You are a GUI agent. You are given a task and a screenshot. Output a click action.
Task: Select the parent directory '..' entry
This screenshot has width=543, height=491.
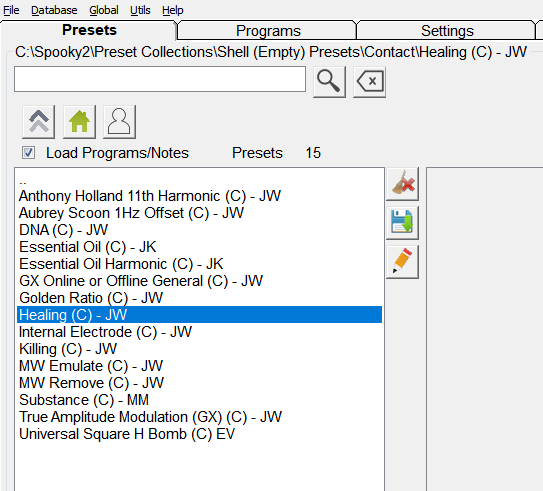[199, 180]
